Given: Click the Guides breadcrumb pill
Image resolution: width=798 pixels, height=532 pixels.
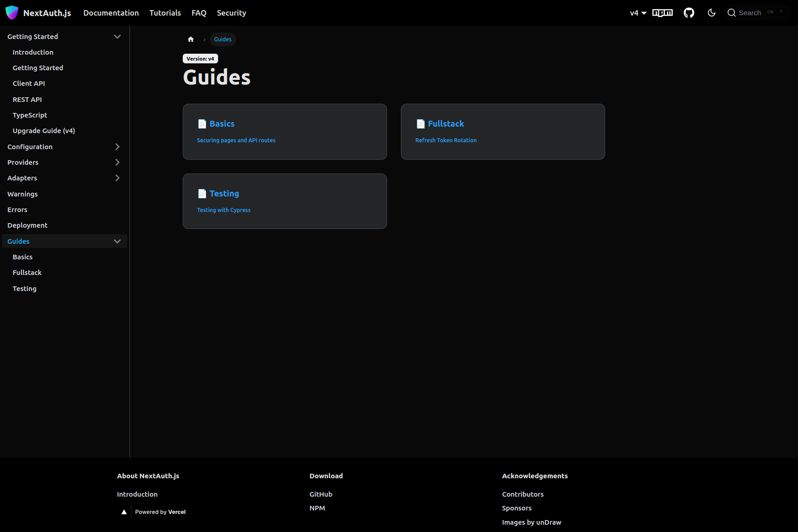Looking at the screenshot, I should click(223, 39).
